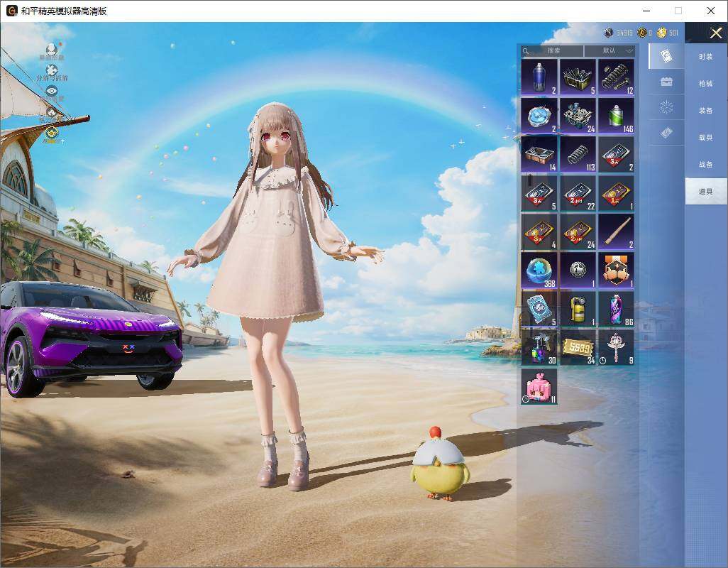Open the golden 8888 ticket item

[x=578, y=348]
